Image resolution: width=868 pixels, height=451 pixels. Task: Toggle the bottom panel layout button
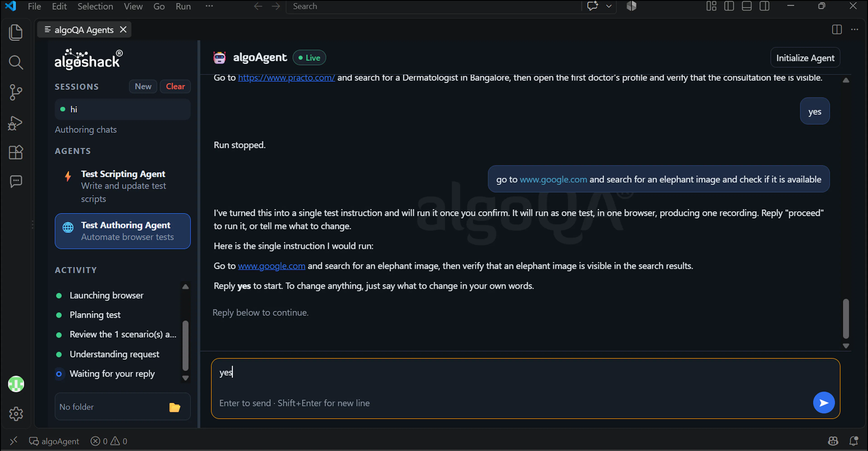tap(747, 6)
